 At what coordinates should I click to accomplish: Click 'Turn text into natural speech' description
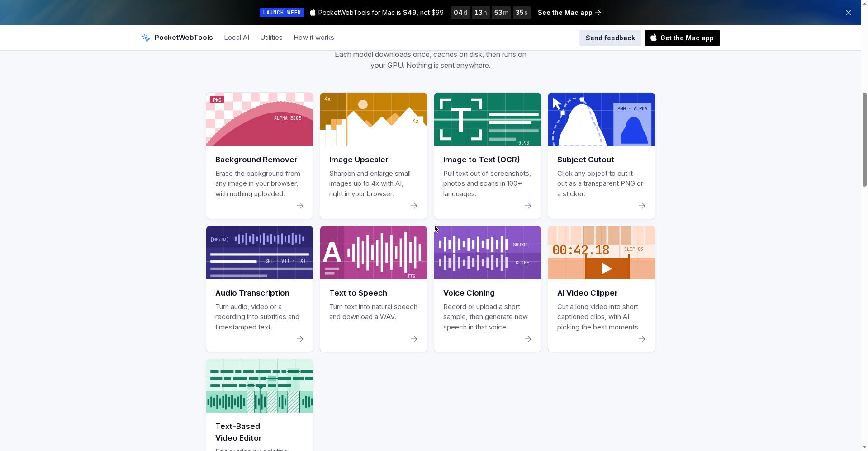373,312
